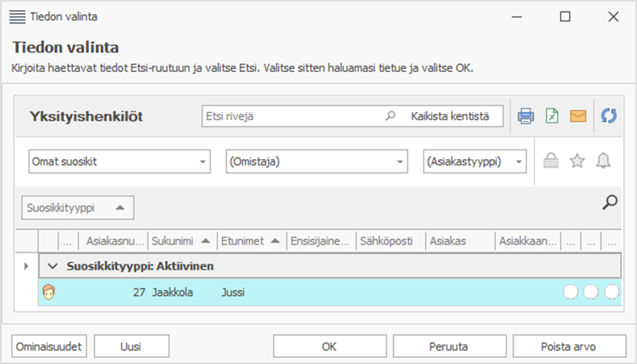Open the (Asiakastyyppi) dropdown

(474, 162)
